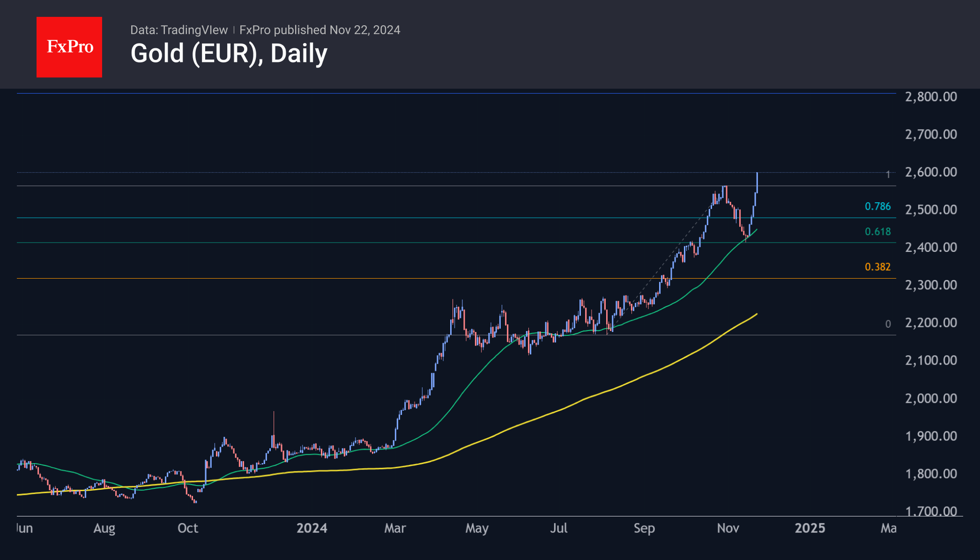Click the Data: TradingView source text
Viewport: 980px width, 560px height.
point(178,30)
